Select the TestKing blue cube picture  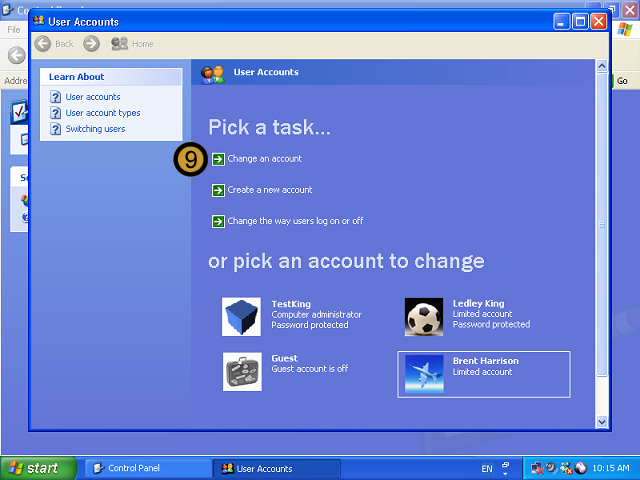click(x=241, y=317)
